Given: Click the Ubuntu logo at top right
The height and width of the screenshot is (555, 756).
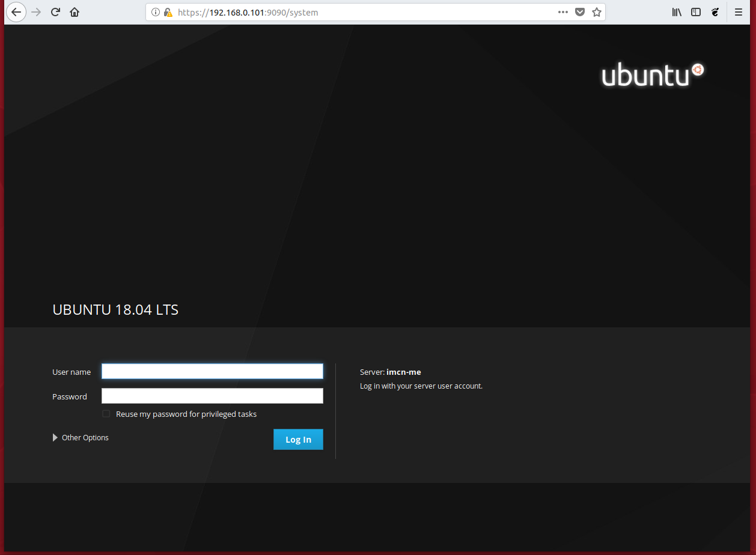Looking at the screenshot, I should coord(652,75).
